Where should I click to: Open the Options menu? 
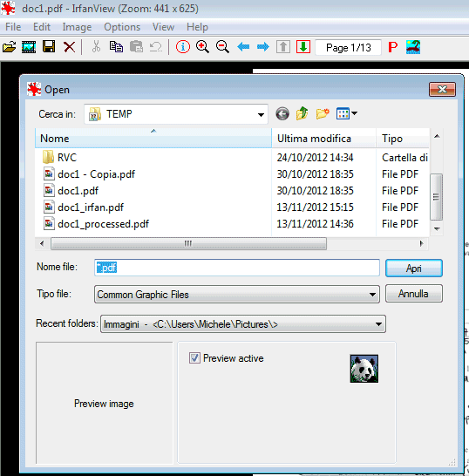122,27
